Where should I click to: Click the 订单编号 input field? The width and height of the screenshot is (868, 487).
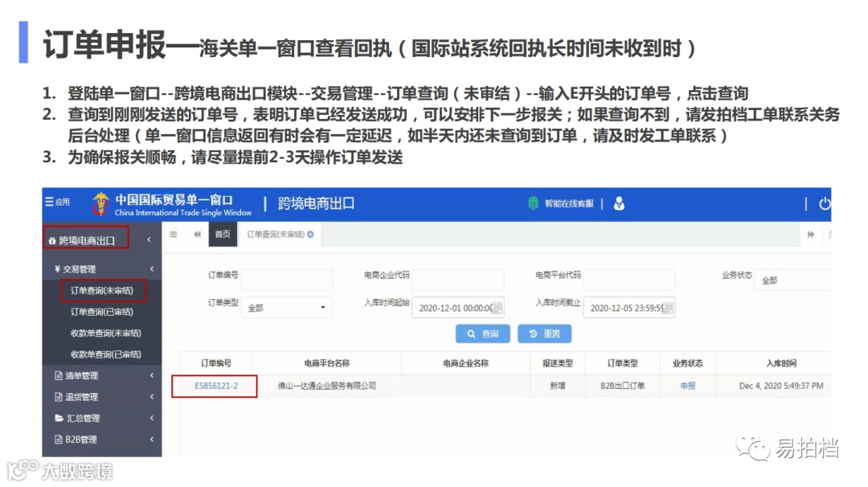(286, 280)
